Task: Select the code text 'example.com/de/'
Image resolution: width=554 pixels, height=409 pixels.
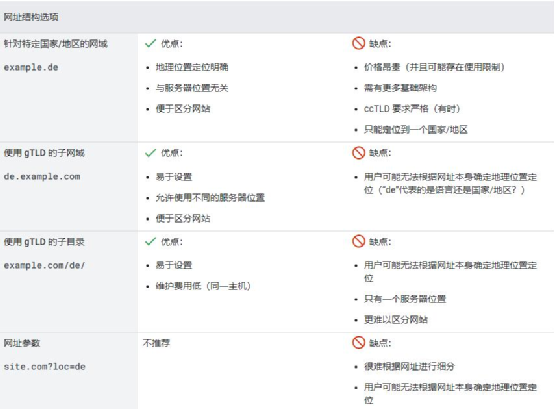Action: [x=44, y=265]
